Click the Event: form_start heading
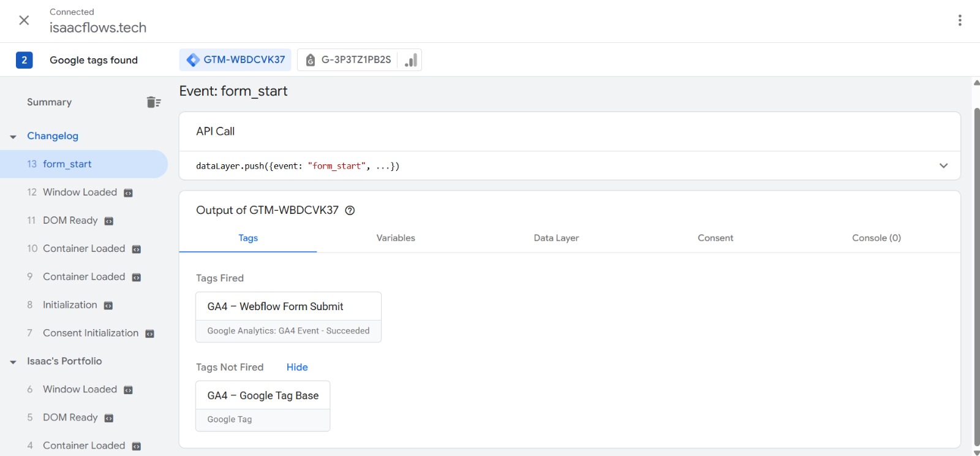Image resolution: width=980 pixels, height=456 pixels. 233,91
